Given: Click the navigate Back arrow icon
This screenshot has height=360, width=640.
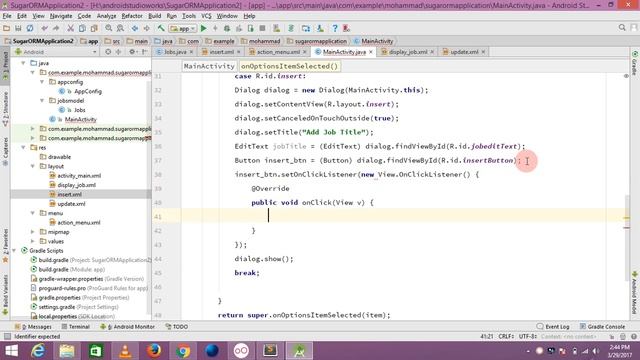Looking at the screenshot, I should (135, 28).
